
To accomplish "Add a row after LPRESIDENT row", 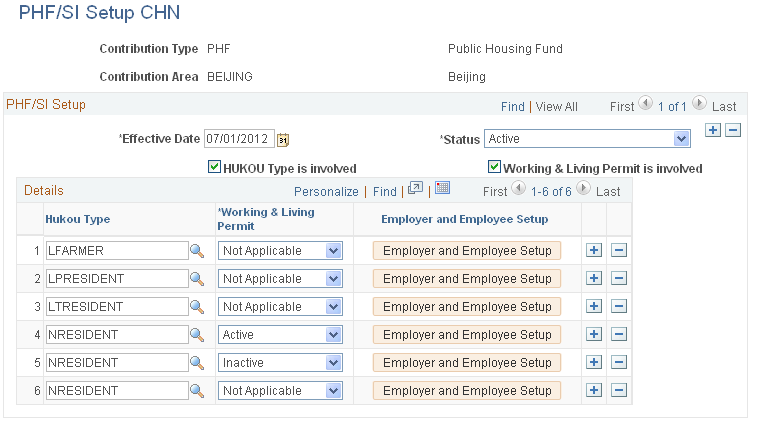I will 594,278.
